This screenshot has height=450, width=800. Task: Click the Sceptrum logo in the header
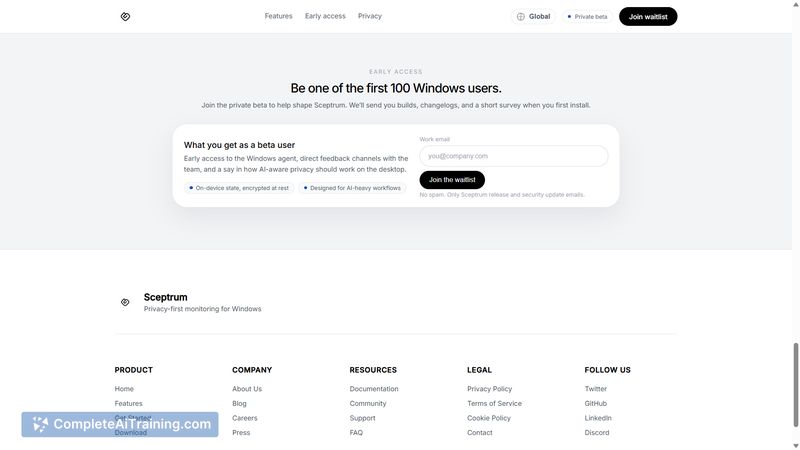[x=125, y=16]
